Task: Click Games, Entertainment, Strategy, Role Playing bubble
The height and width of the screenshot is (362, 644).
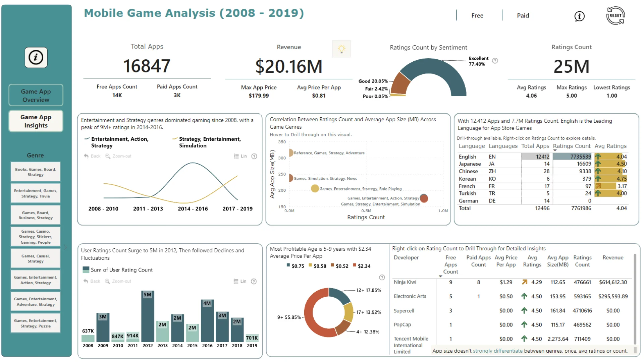Action: (x=315, y=189)
